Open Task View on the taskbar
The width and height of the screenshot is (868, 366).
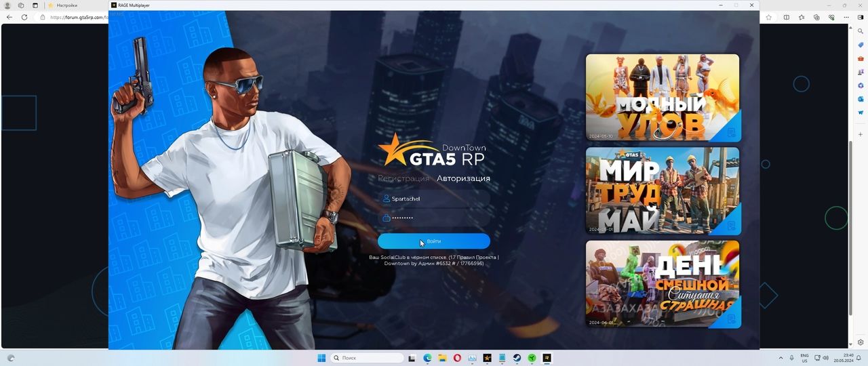(x=412, y=358)
